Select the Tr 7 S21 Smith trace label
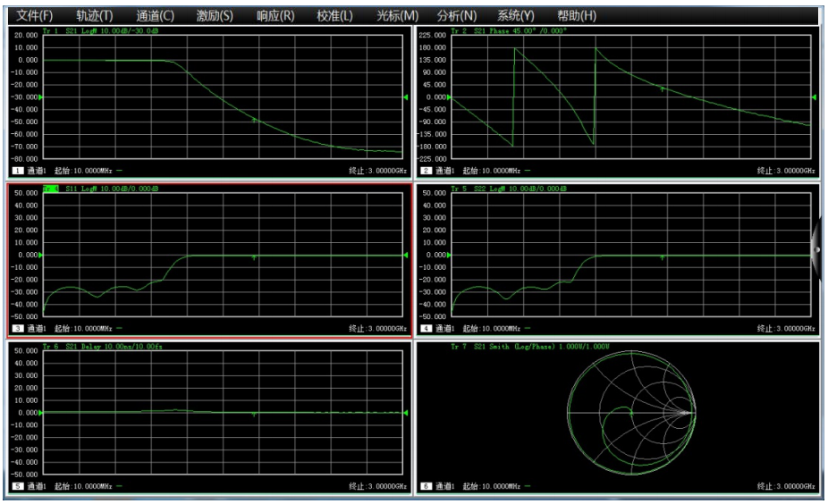The height and width of the screenshot is (504, 828). tap(530, 346)
